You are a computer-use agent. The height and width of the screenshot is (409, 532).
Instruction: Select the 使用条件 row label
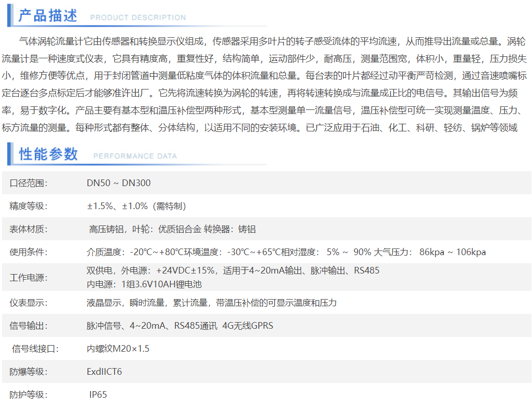(29, 252)
